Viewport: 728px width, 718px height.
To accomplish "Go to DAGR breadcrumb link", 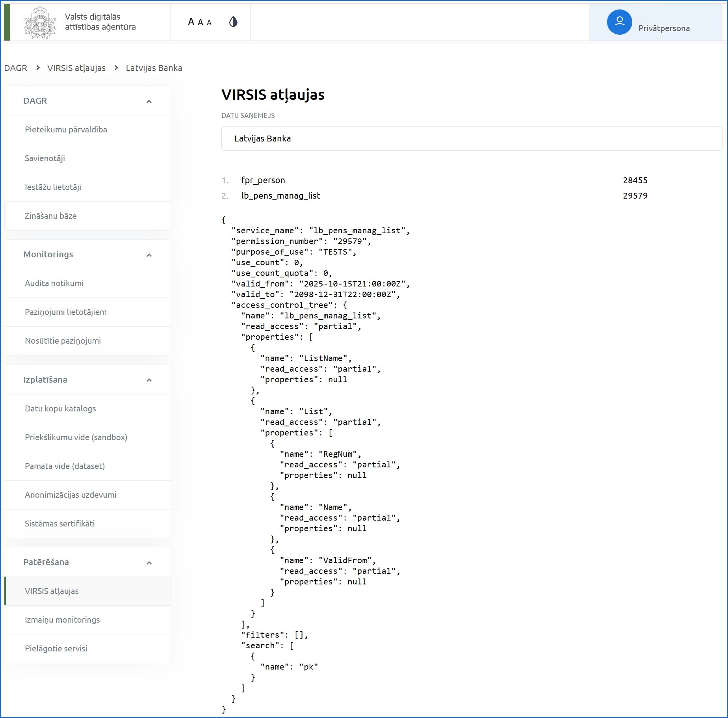I will pos(16,68).
